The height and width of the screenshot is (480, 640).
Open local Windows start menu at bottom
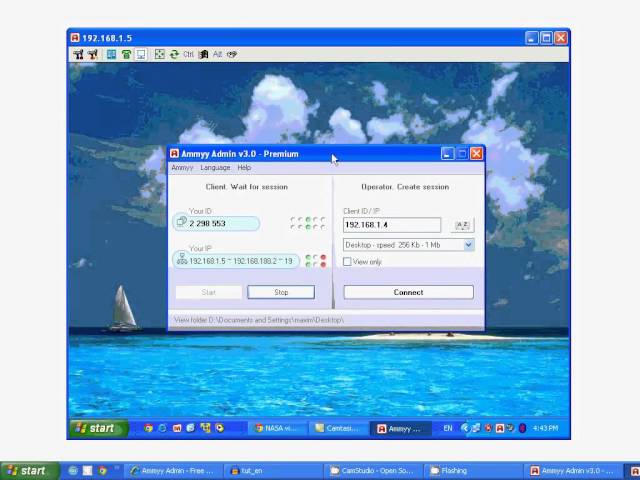(30, 471)
